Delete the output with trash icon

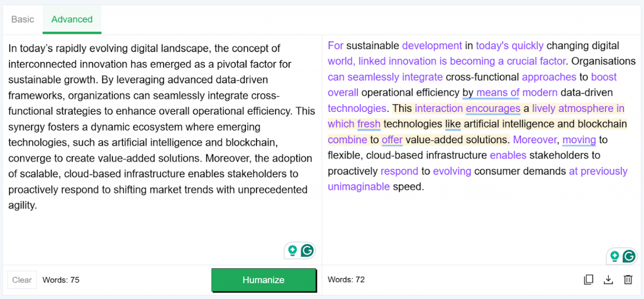click(628, 280)
